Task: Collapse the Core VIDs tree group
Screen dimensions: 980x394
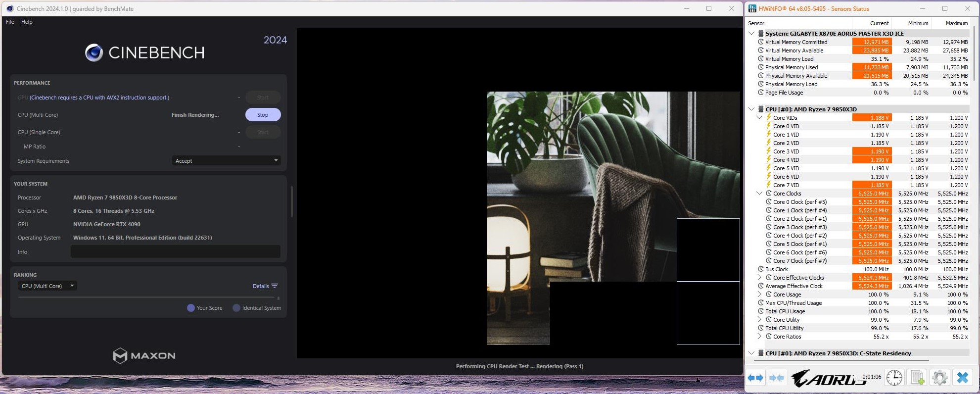Action: [x=759, y=118]
